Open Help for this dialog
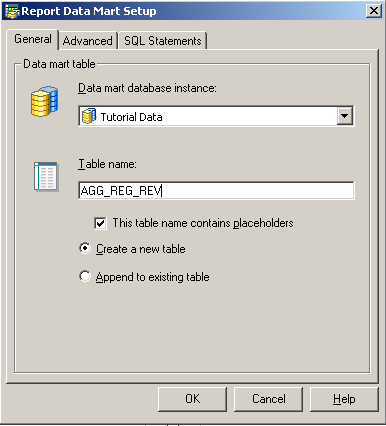386x426 pixels. (x=344, y=399)
